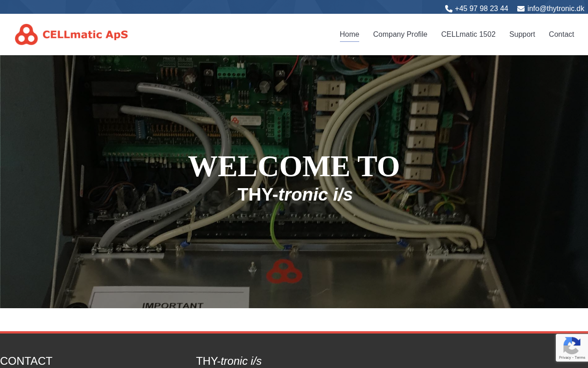The image size is (588, 368).
Task: Call phone number +45 97 98 23 44
Action: tap(481, 9)
